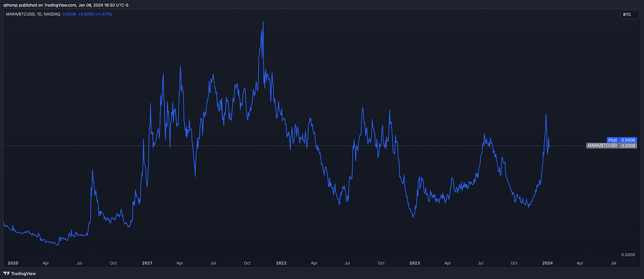Click the TradingView wordmark next to the logo

(x=23, y=273)
